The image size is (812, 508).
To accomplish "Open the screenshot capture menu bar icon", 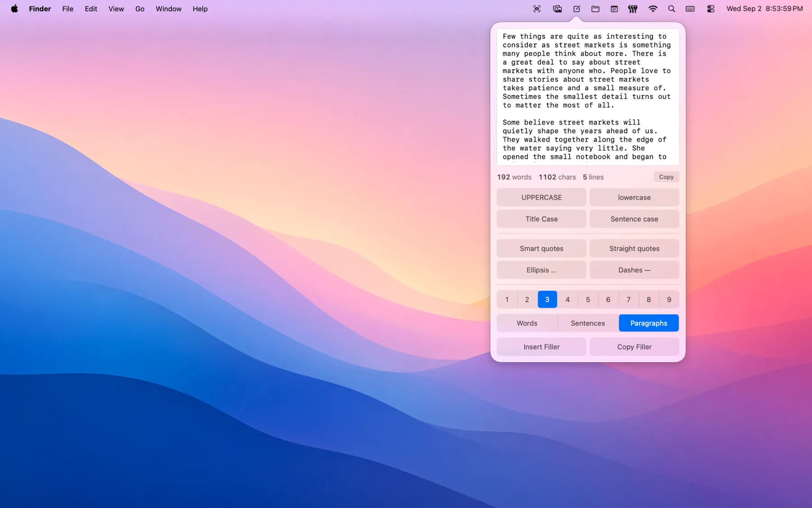I will (537, 9).
